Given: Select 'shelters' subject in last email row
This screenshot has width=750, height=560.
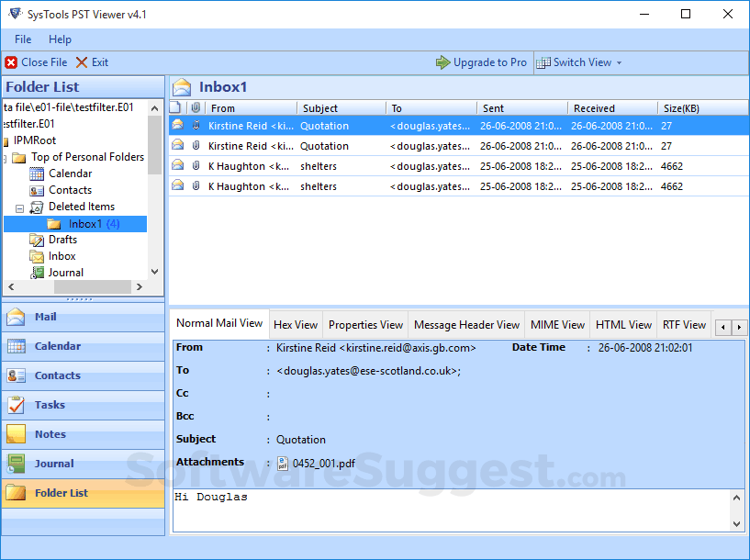Looking at the screenshot, I should (x=318, y=186).
